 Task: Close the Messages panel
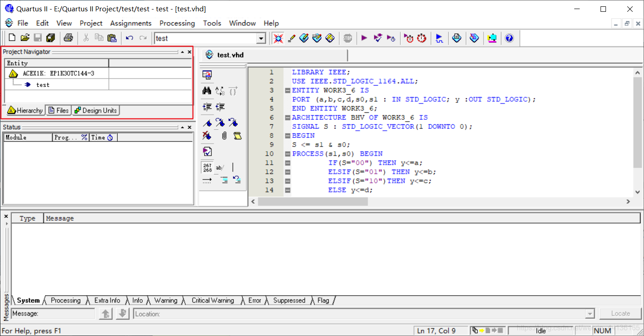click(6, 216)
